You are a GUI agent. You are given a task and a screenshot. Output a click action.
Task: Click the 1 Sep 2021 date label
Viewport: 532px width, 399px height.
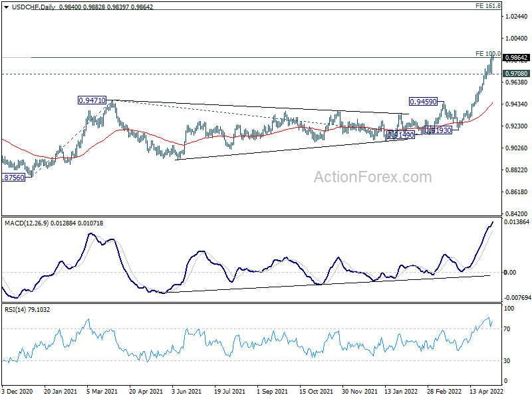click(x=272, y=392)
